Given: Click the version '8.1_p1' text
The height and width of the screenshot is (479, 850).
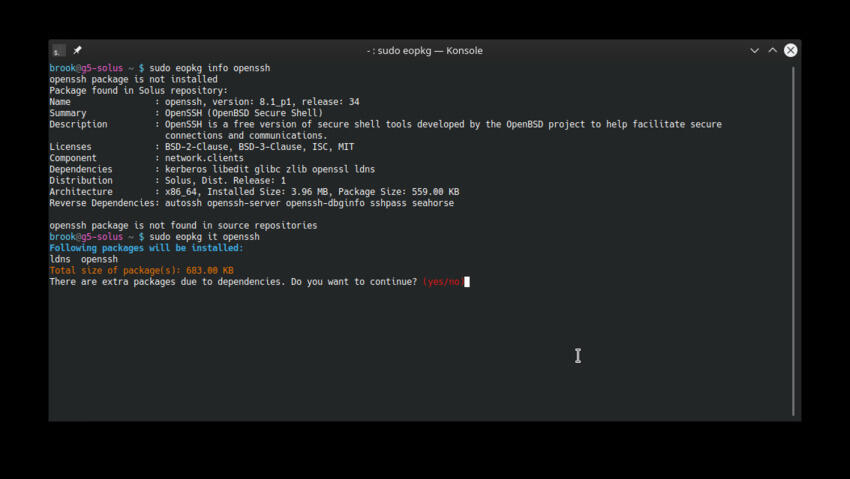Looking at the screenshot, I should coord(275,102).
